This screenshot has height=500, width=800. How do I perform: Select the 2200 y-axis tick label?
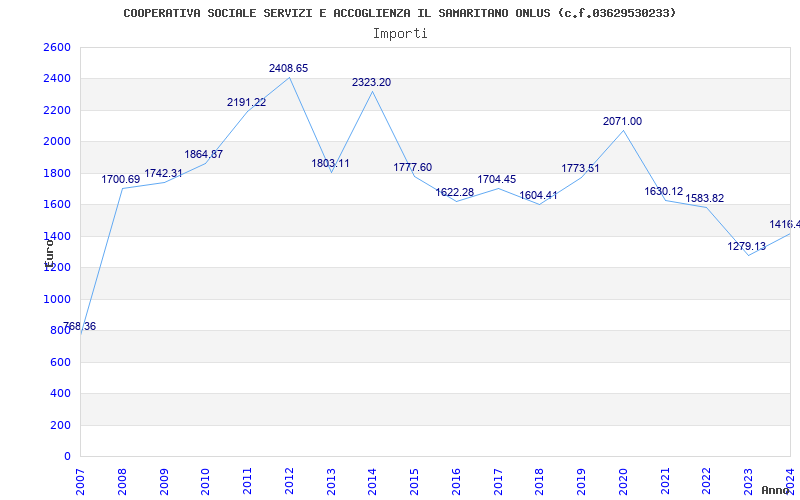coord(57,110)
